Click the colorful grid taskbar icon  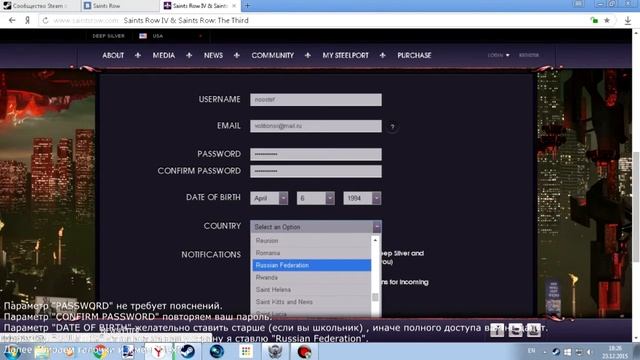[246, 351]
